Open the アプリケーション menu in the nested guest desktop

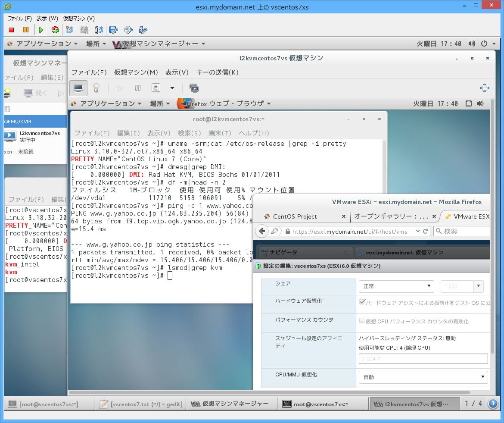[106, 103]
